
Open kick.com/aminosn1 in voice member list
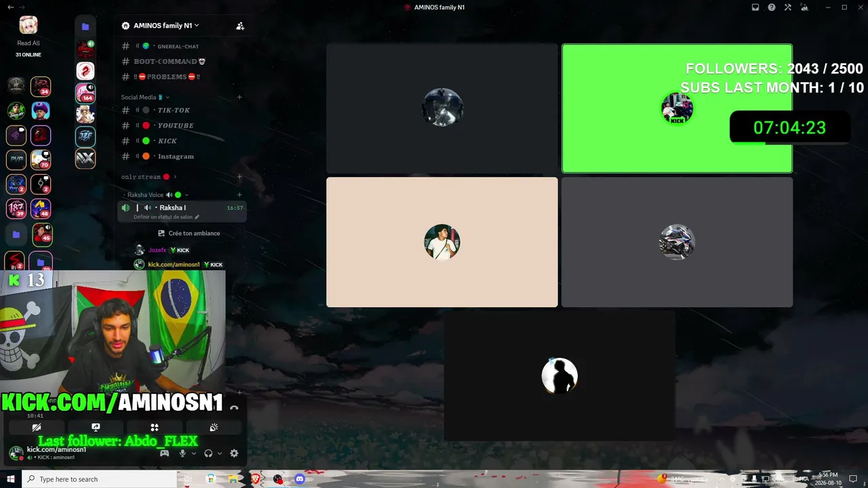[179, 264]
